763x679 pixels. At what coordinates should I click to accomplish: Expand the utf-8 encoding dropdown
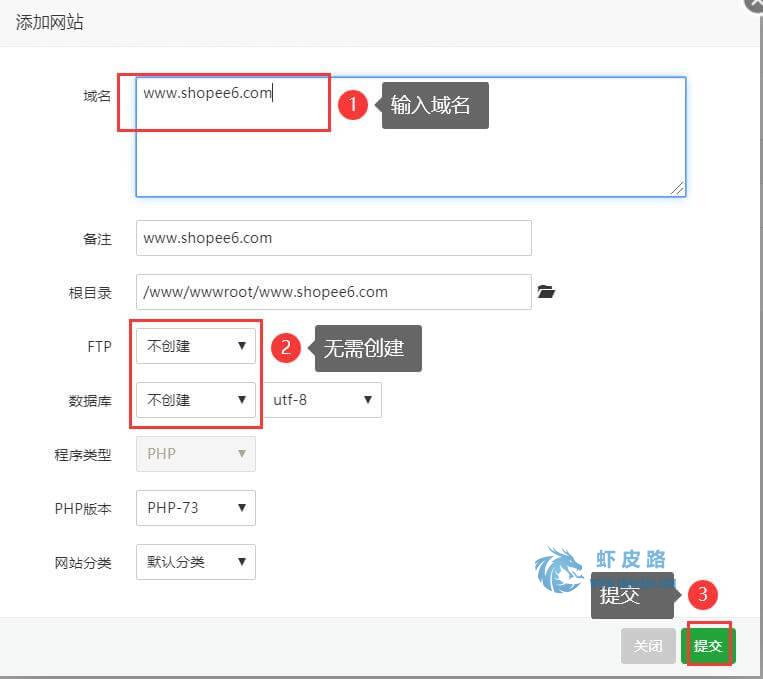click(x=323, y=400)
